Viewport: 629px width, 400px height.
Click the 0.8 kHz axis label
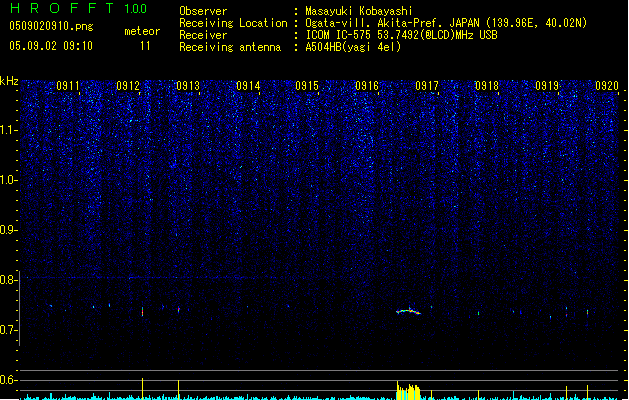click(9, 280)
